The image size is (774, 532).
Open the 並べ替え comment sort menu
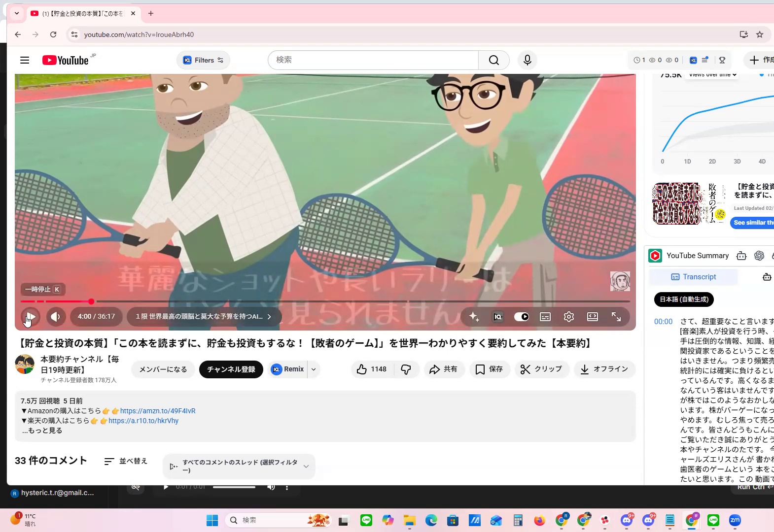click(126, 461)
